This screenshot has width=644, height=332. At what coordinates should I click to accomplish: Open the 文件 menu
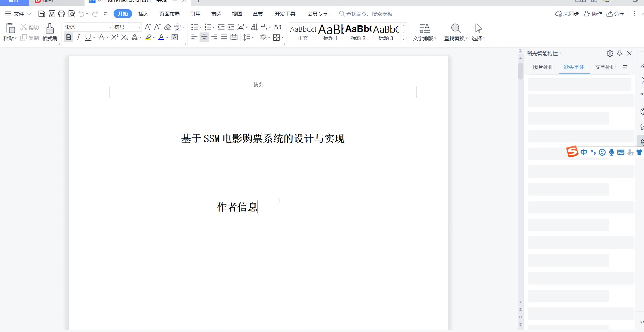[x=18, y=14]
